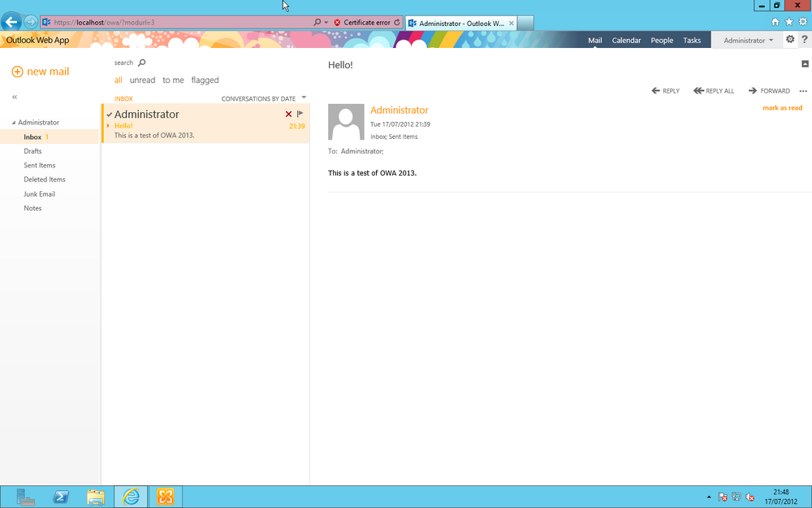Open browser tools gear icon
The height and width of the screenshot is (508, 812).
click(x=803, y=22)
